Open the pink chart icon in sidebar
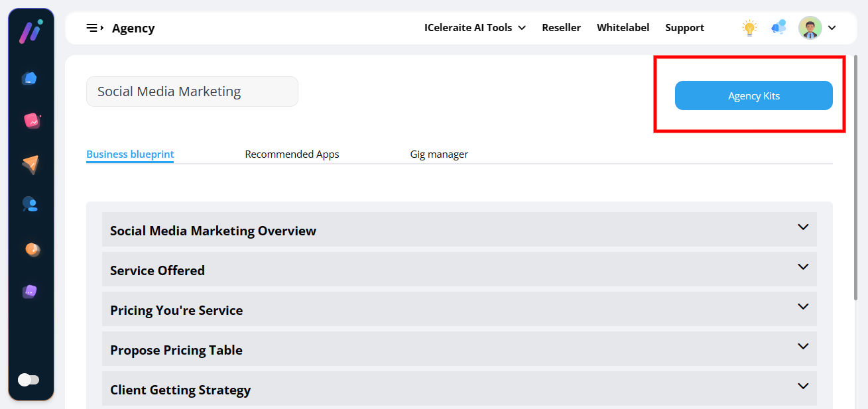The height and width of the screenshot is (409, 868). tap(31, 121)
